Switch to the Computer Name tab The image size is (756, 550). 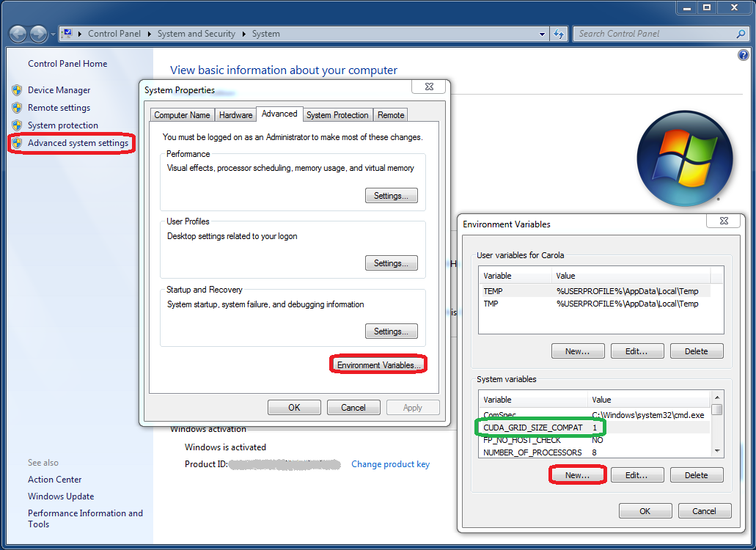pyautogui.click(x=182, y=115)
